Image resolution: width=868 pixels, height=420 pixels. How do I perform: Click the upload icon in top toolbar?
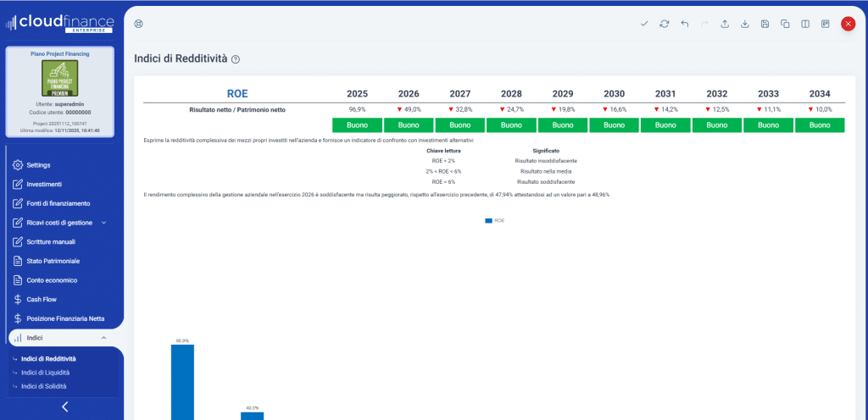pyautogui.click(x=725, y=24)
